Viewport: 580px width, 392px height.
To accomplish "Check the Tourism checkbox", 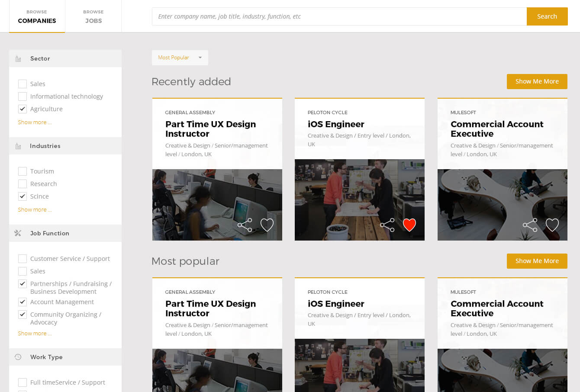I will (23, 171).
